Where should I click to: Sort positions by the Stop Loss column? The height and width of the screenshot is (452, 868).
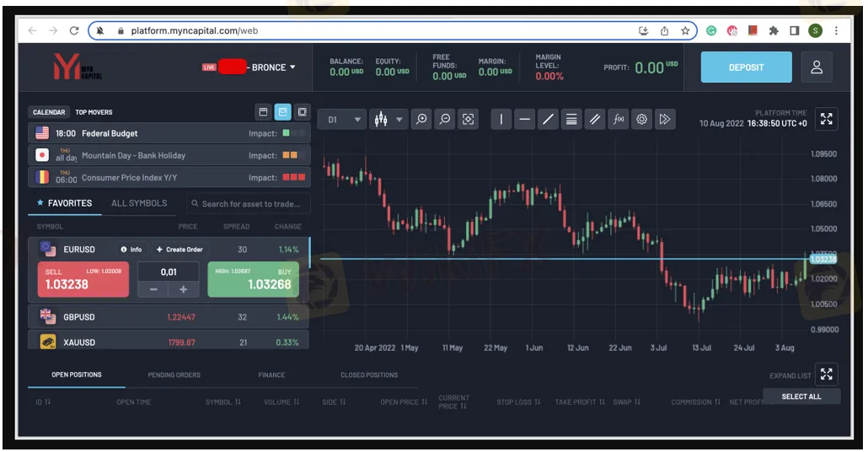tap(518, 402)
